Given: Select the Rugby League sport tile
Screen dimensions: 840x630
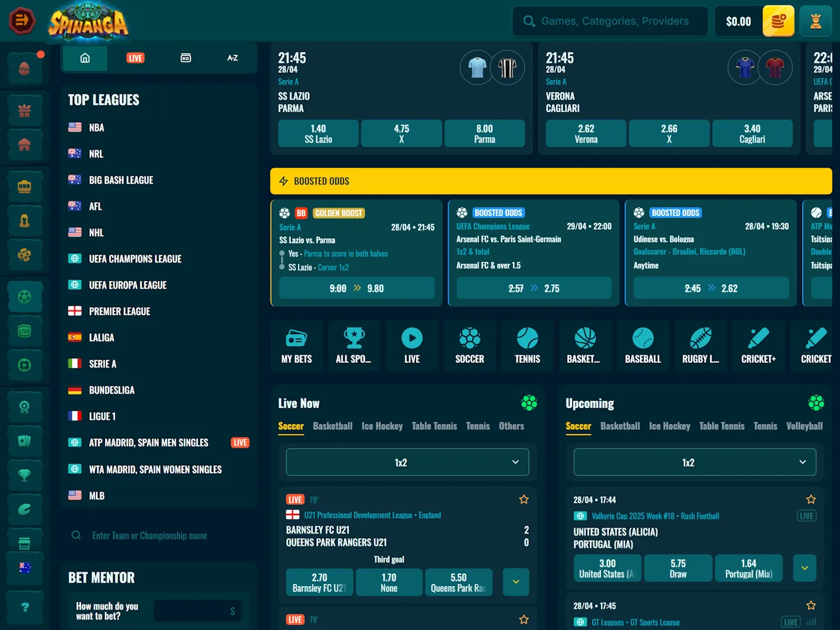Looking at the screenshot, I should tap(701, 346).
